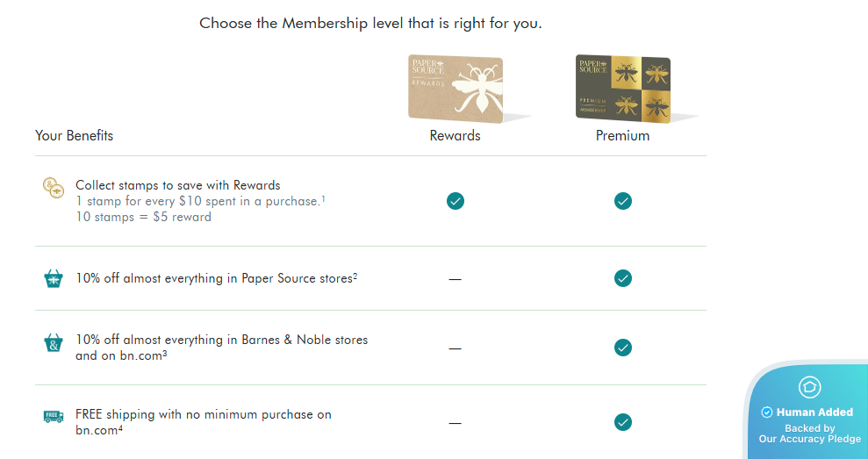Click the Premium checkmark for FREE shipping
The width and height of the screenshot is (868, 459).
[x=623, y=422]
